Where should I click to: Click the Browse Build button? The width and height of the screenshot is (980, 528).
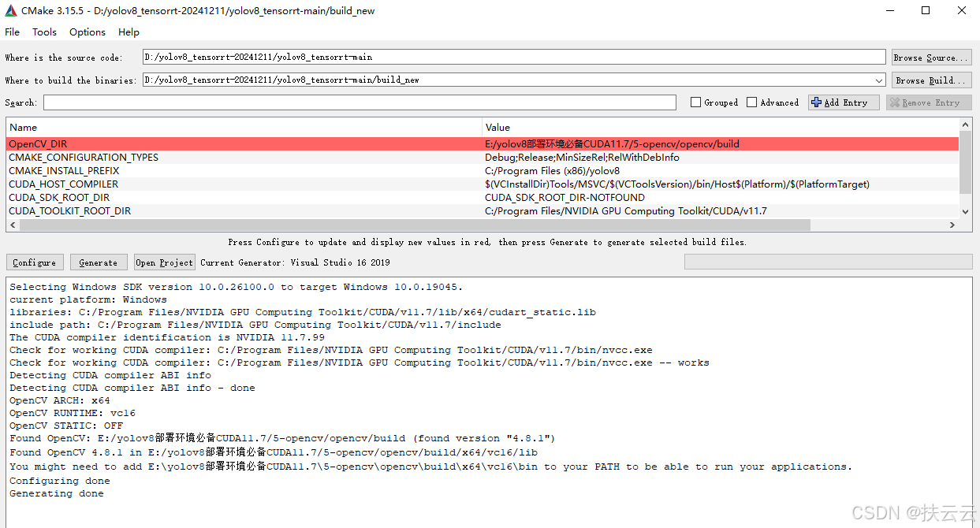[x=931, y=80]
